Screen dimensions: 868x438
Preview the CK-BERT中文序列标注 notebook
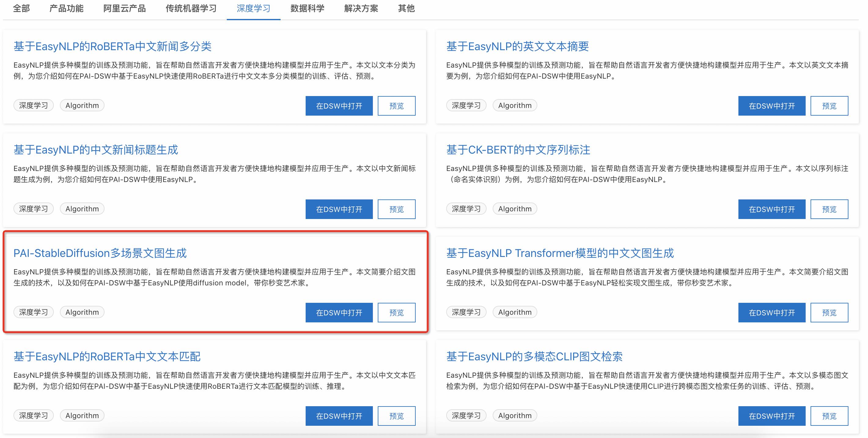(829, 209)
